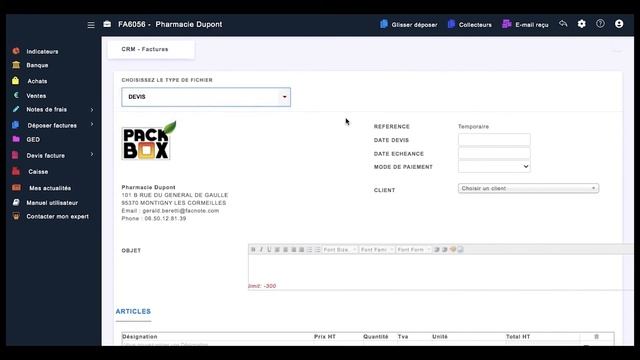The width and height of the screenshot is (640, 360).
Task: Toggle italic in Objet editor
Action: click(x=261, y=250)
